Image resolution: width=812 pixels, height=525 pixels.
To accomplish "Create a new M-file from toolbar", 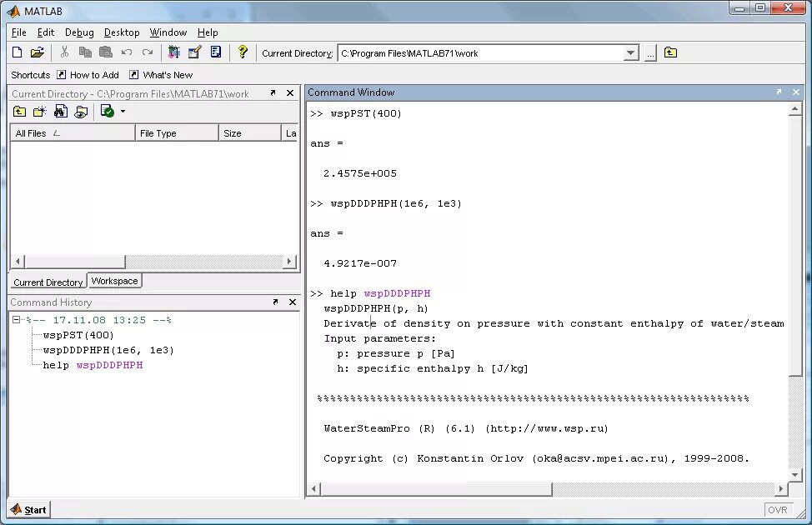I will pos(17,52).
